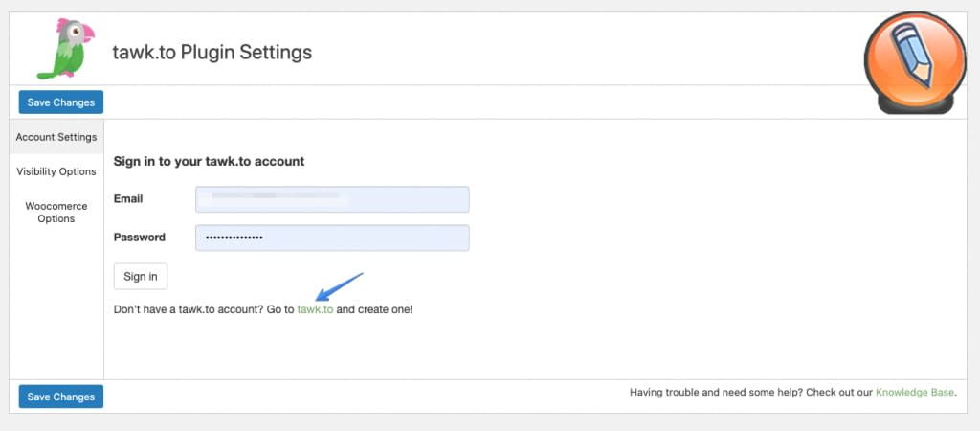This screenshot has width=980, height=431.
Task: Click the Password field label
Action: pyautogui.click(x=140, y=238)
